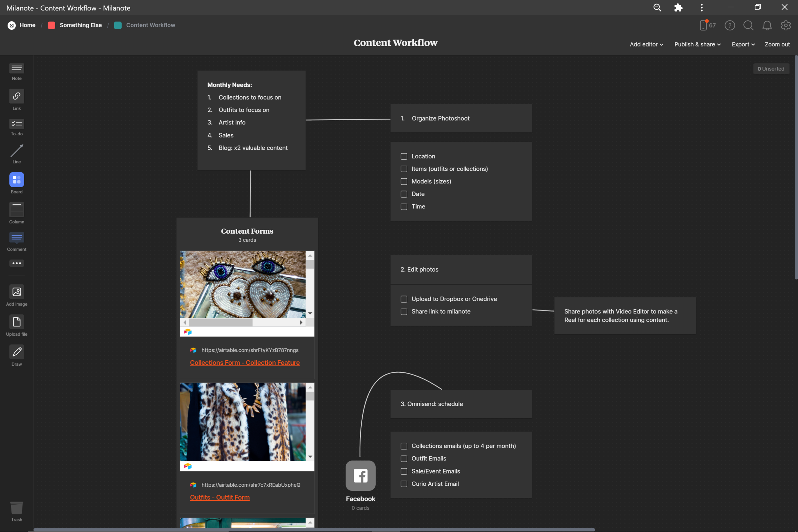798x532 pixels.
Task: Select the Comment tool in sidebar
Action: pos(17,242)
